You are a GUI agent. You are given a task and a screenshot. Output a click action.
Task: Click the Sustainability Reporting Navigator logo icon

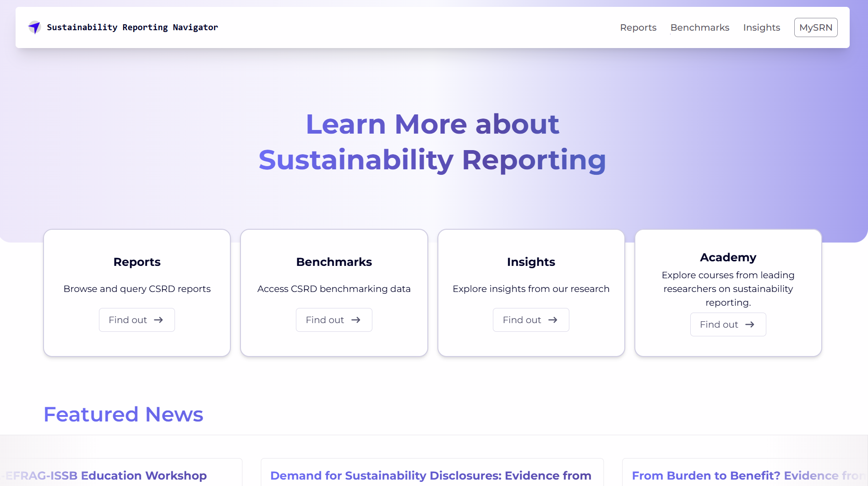(35, 27)
